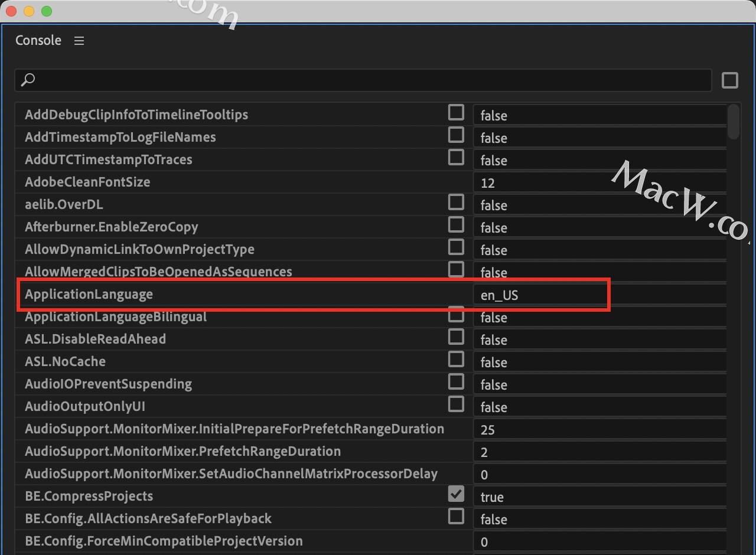
Task: Edit the ApplicationLanguage en_US value
Action: coord(600,295)
